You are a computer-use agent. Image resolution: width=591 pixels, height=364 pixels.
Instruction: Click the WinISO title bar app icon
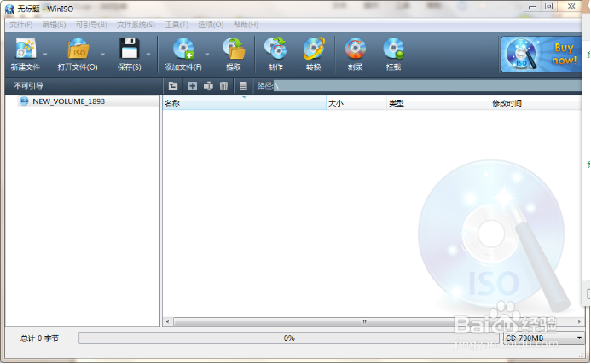coord(9,9)
